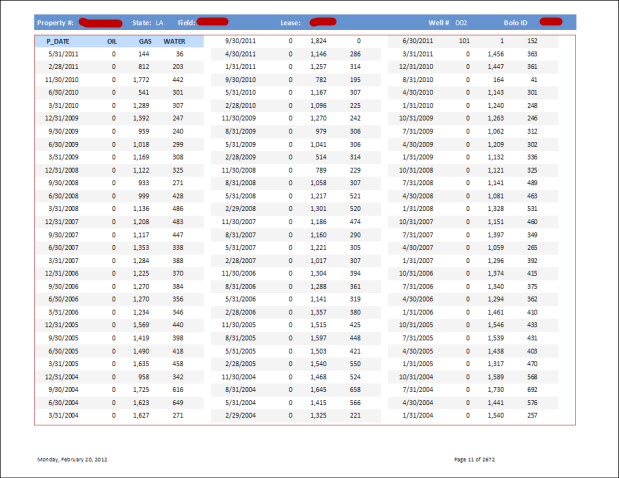Click water value 658 in 8/31/2004 row

point(355,390)
